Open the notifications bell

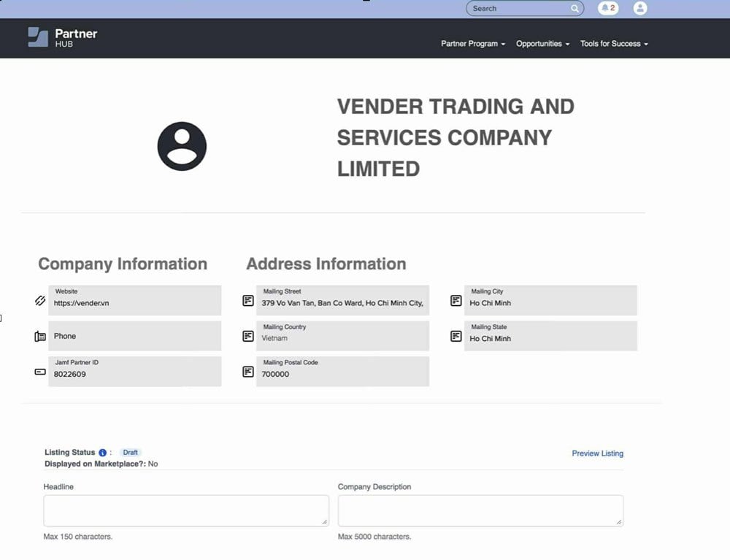608,8
